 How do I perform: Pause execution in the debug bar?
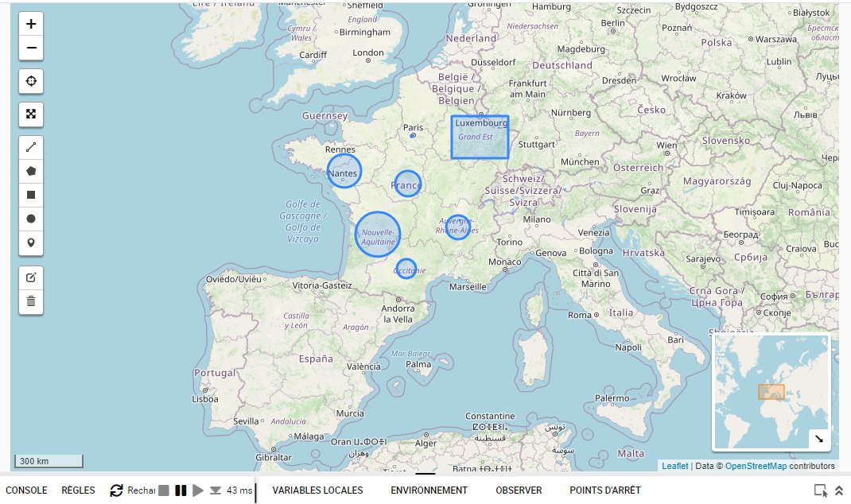pyautogui.click(x=181, y=490)
